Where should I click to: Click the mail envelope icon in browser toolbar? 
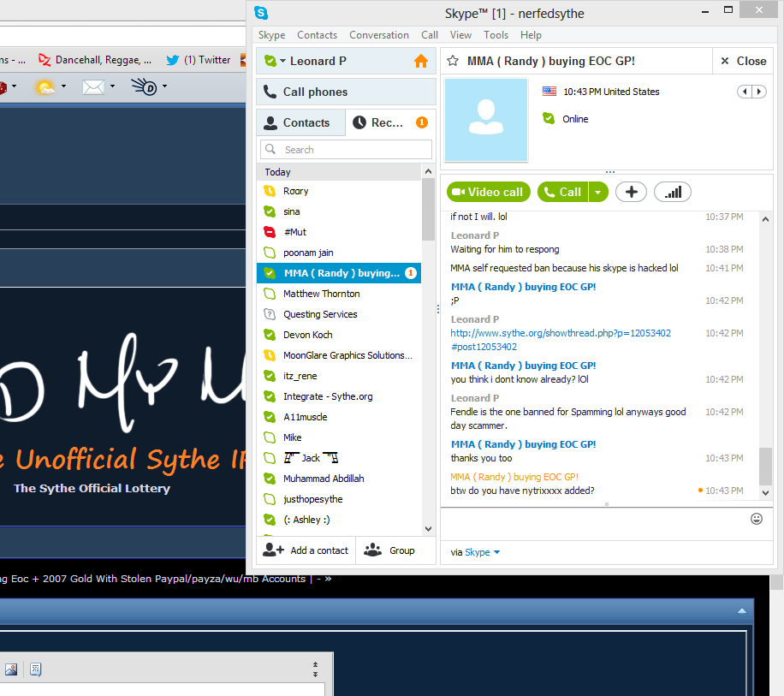[93, 87]
